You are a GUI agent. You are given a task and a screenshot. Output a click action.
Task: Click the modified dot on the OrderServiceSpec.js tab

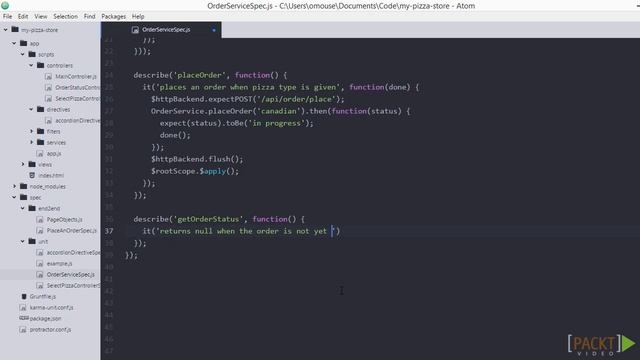point(214,30)
